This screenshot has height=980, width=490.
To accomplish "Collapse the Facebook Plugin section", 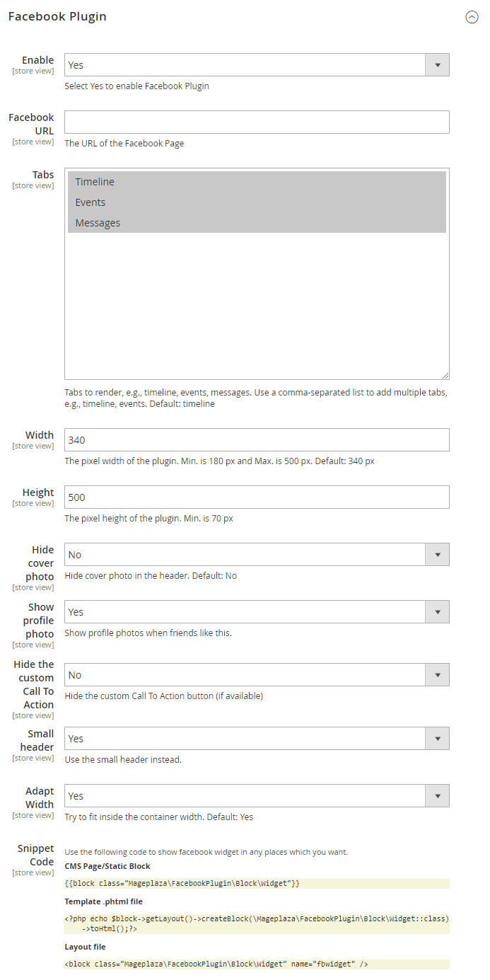I will pyautogui.click(x=472, y=17).
